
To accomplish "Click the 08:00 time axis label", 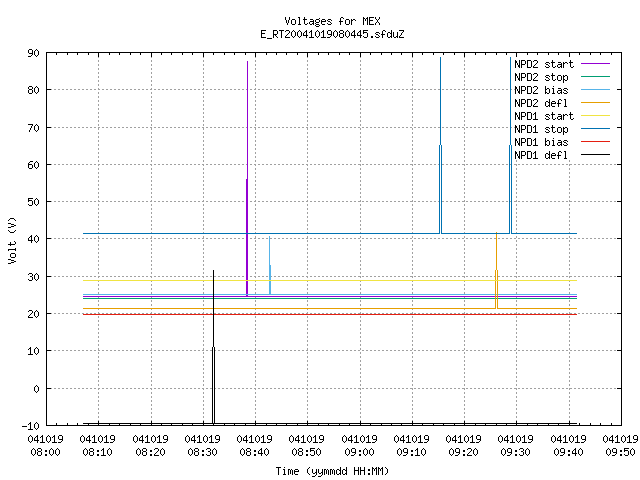I will coord(45,453).
